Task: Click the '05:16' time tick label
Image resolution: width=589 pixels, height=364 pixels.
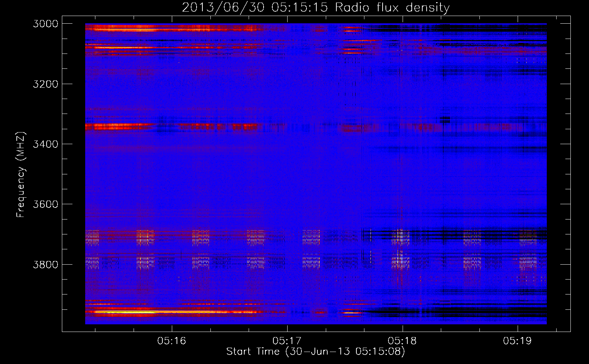Action: pos(171,341)
